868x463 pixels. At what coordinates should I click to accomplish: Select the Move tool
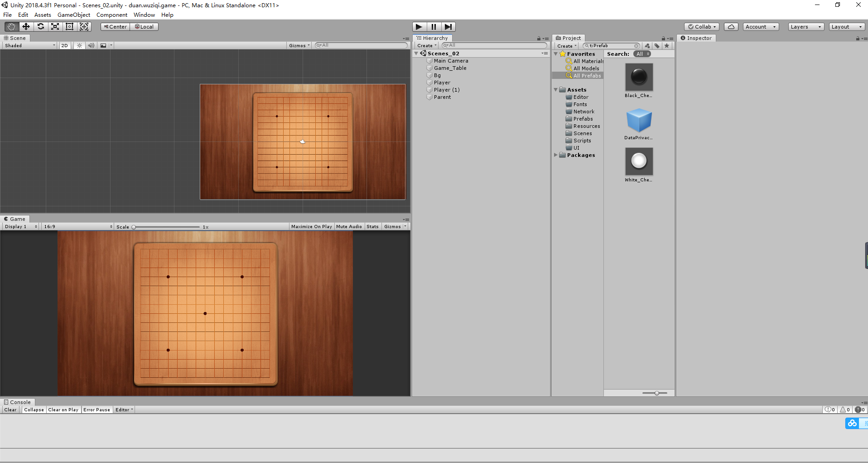point(26,26)
